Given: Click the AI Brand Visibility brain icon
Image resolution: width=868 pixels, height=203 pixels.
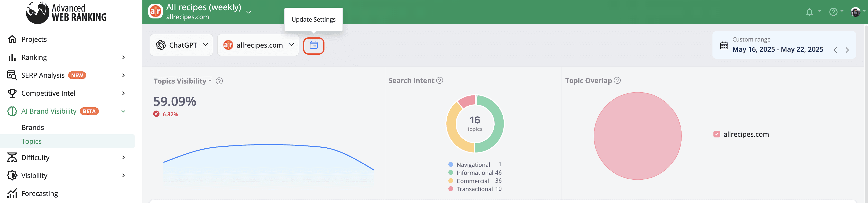Looking at the screenshot, I should tap(12, 111).
